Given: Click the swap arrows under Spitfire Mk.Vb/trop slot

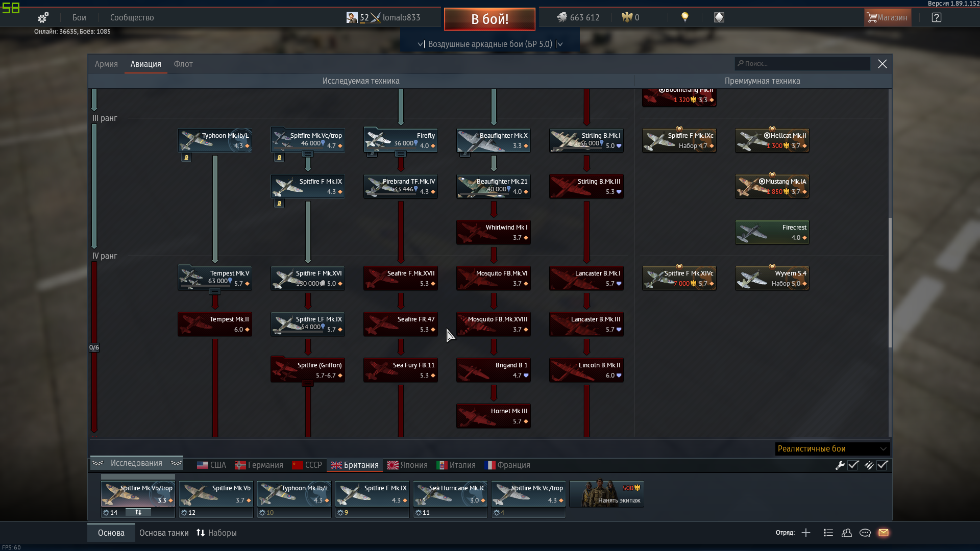Looking at the screenshot, I should pos(138,512).
